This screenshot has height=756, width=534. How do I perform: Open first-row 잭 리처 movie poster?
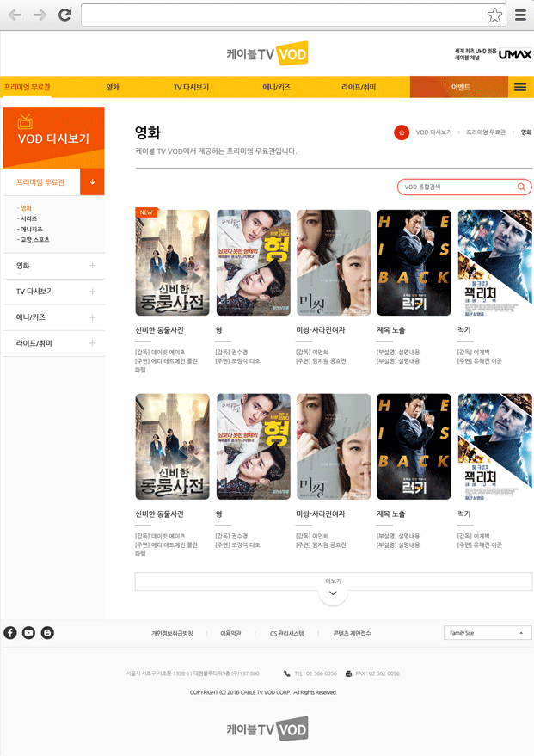coord(495,263)
